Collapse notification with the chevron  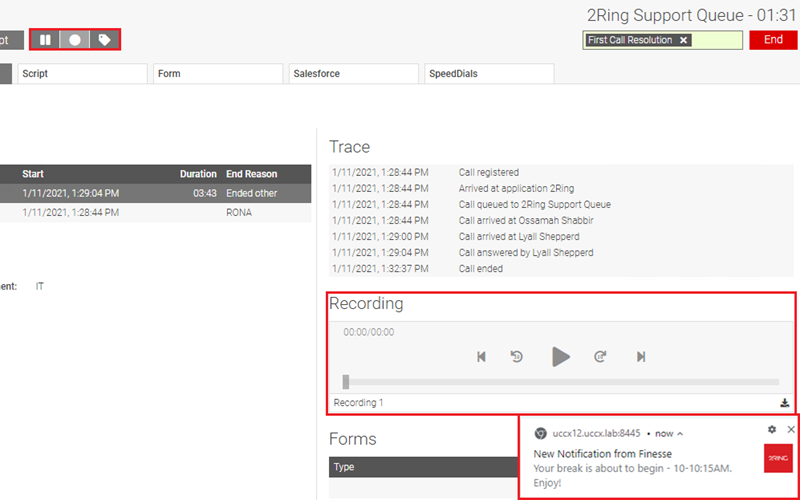pyautogui.click(x=680, y=434)
